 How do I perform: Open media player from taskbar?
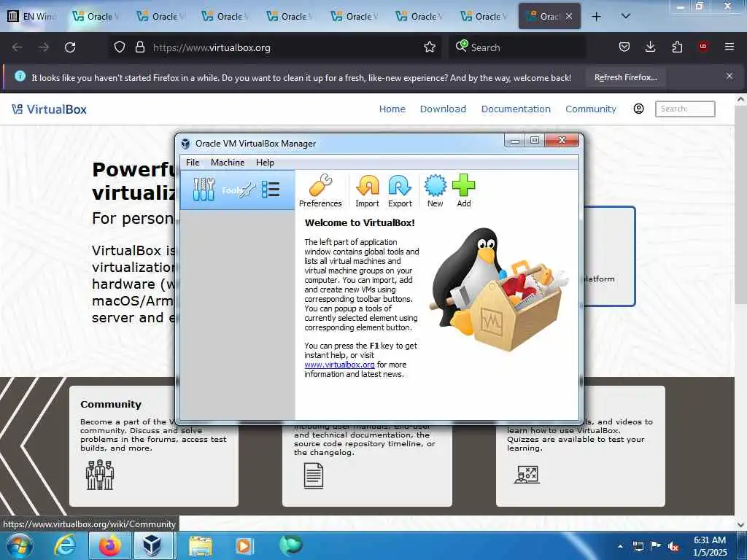(x=244, y=545)
